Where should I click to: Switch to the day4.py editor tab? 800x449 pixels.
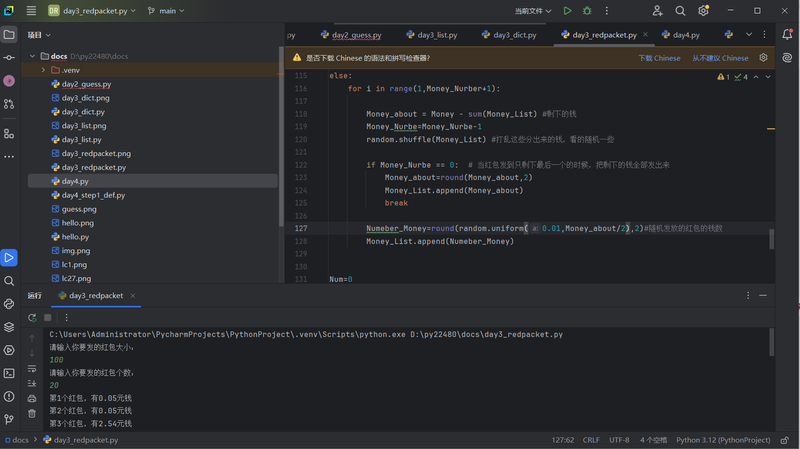[x=686, y=35]
